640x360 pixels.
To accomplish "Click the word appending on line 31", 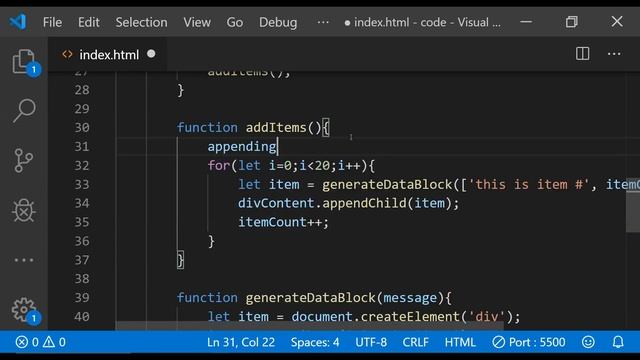I will 242,147.
